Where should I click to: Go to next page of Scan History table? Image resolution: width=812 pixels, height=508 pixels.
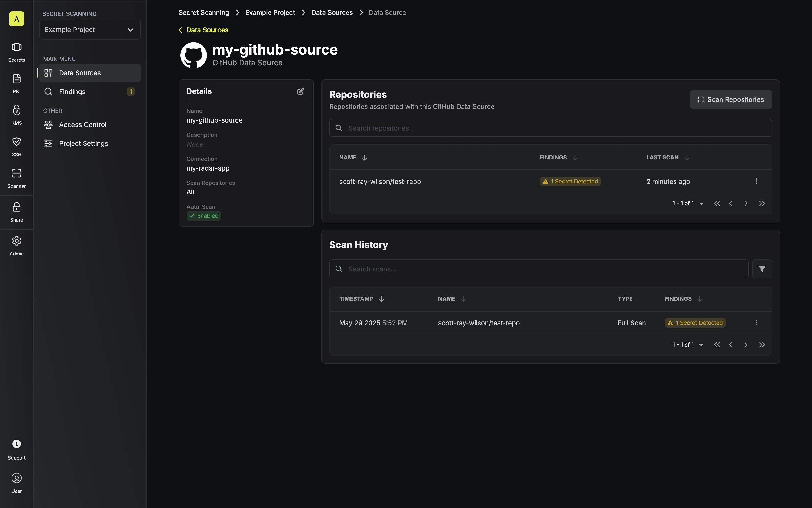coord(746,345)
